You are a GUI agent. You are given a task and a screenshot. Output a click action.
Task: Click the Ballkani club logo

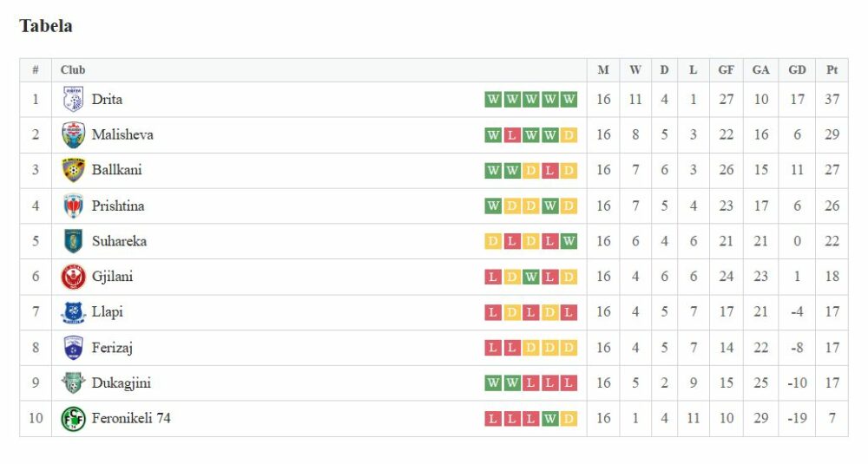(x=73, y=170)
